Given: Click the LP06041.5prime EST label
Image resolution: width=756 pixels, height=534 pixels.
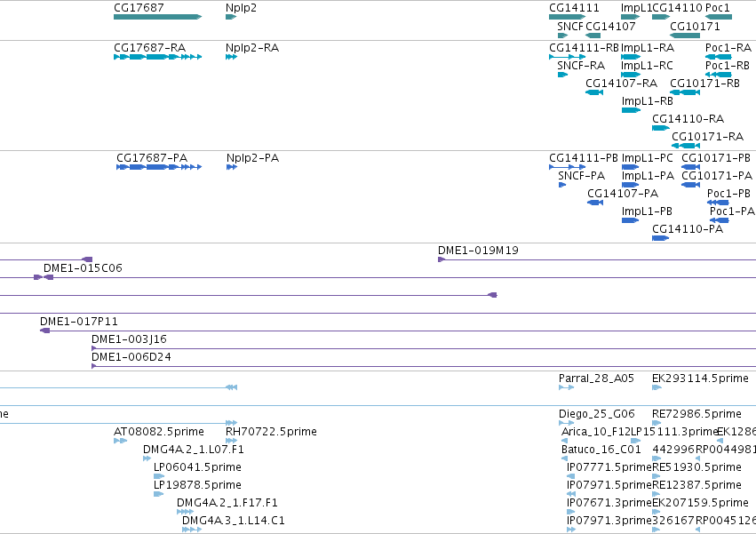Looking at the screenshot, I should (x=197, y=468).
